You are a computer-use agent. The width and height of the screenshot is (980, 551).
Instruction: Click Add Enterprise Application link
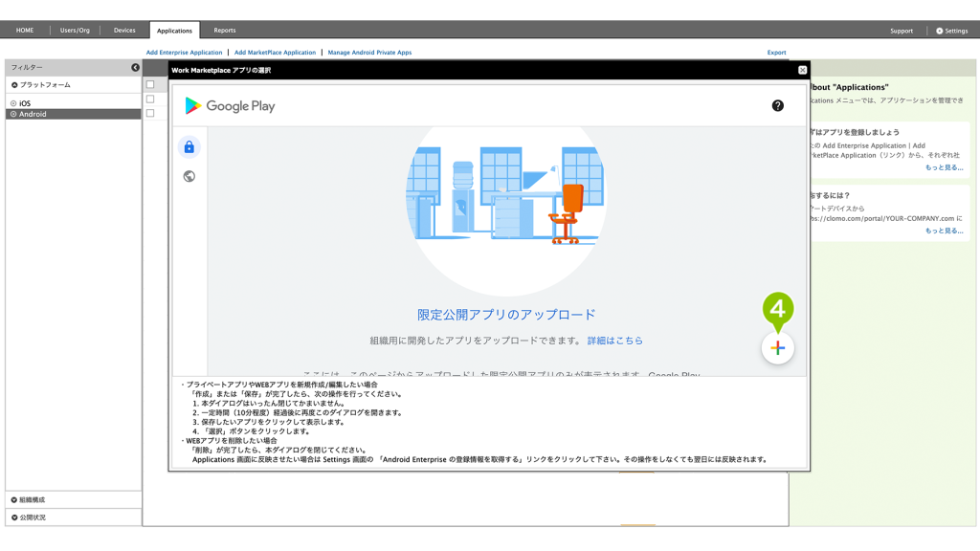tap(184, 53)
